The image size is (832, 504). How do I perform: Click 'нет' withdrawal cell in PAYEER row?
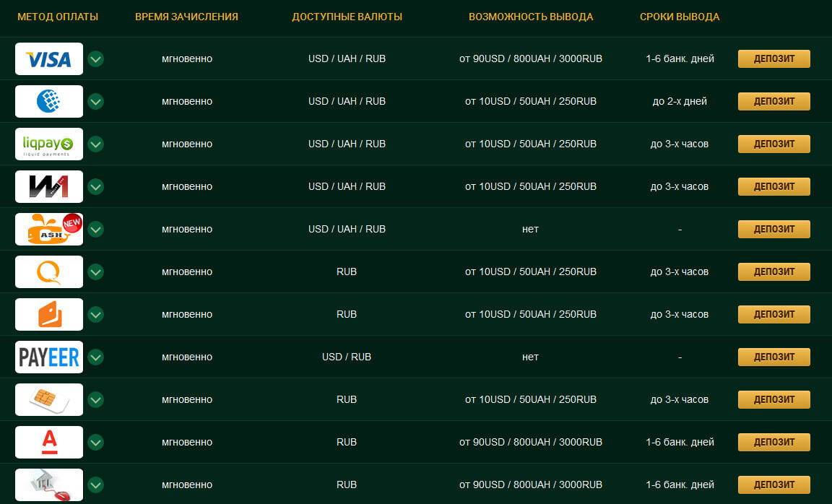[531, 357]
